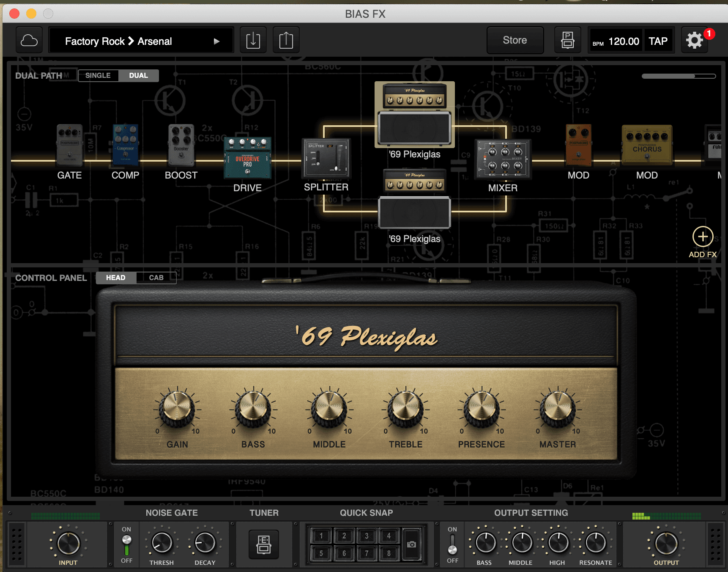Select Quick Snap slot 4
Viewport: 728px width, 572px height.
coord(389,536)
